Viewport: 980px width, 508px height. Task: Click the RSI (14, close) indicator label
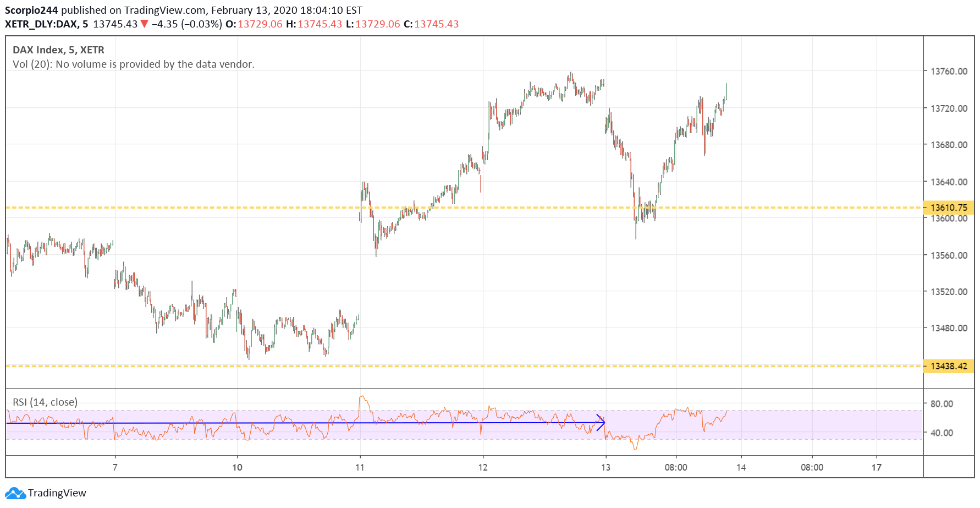[x=45, y=402]
